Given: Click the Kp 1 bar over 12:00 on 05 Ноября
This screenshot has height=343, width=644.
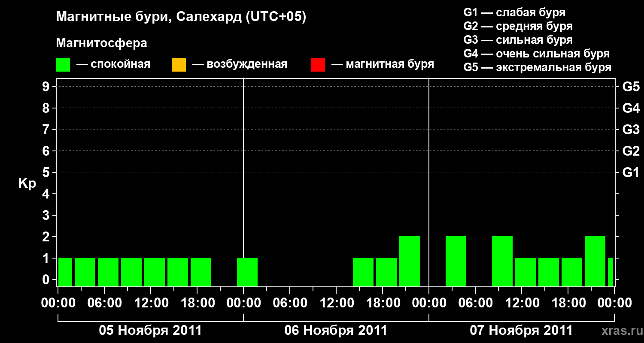Looking at the screenshot, I should pos(155,272).
